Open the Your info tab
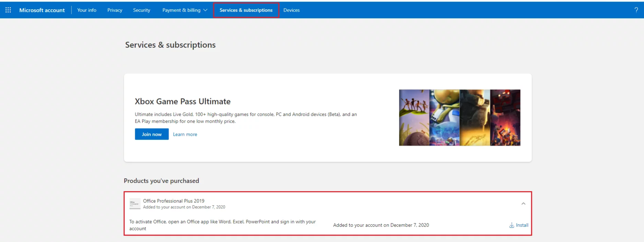The height and width of the screenshot is (242, 644). point(87,10)
